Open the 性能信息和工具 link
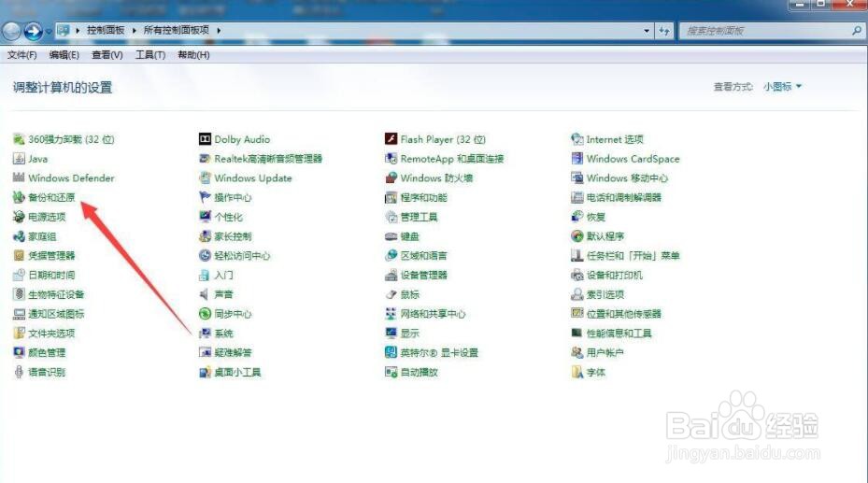This screenshot has height=483, width=868. click(619, 334)
